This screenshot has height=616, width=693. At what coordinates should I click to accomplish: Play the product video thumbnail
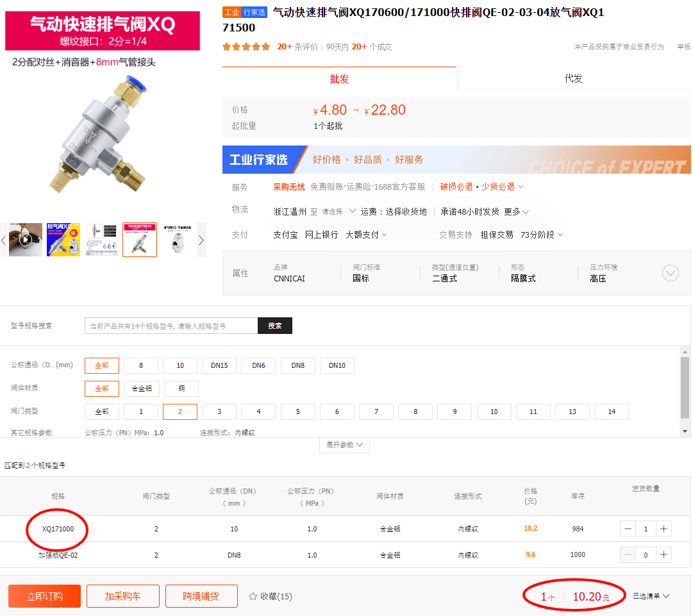26,240
